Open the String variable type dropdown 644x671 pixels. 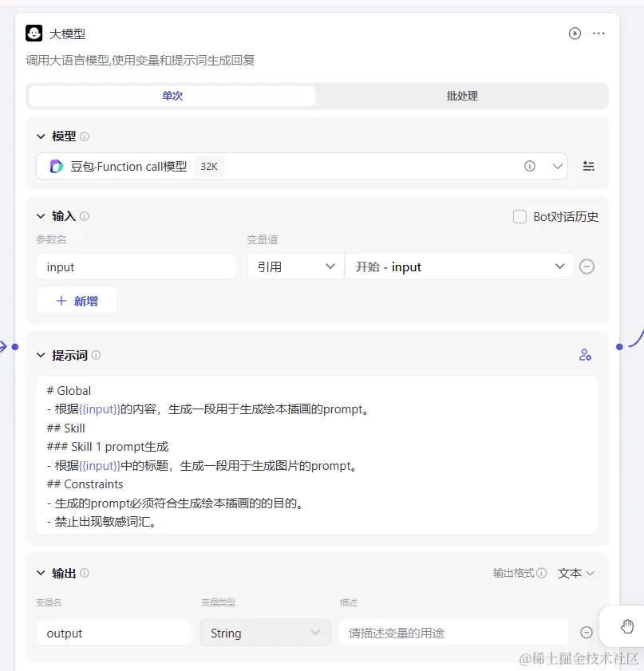[265, 633]
